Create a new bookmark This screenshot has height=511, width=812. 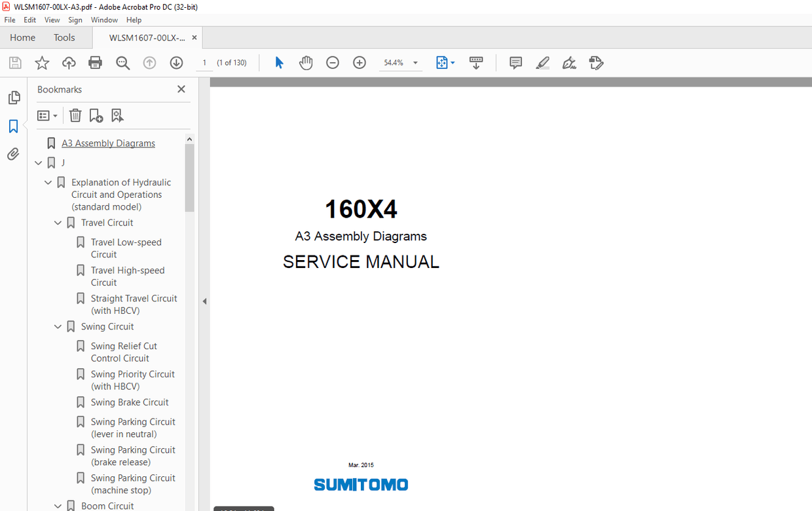(x=96, y=115)
